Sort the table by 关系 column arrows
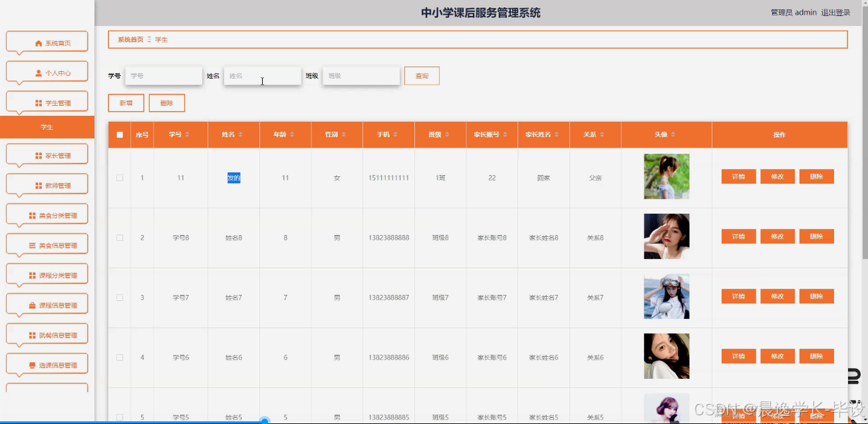Viewport: 868px width, 424px height. [602, 134]
